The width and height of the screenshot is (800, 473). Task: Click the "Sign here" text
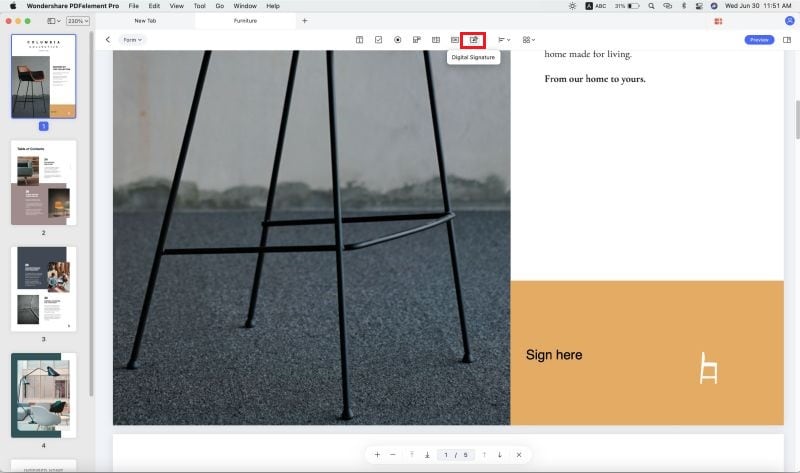pyautogui.click(x=554, y=355)
